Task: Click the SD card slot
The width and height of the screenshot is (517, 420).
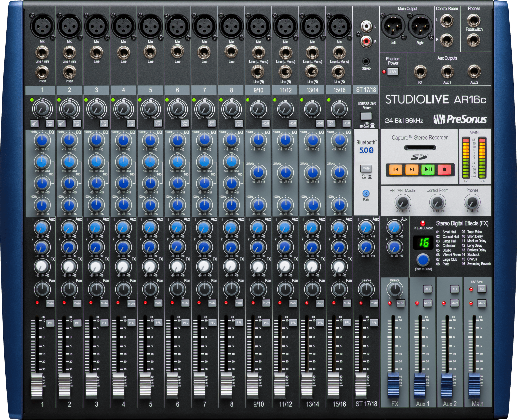Action: click(x=420, y=148)
